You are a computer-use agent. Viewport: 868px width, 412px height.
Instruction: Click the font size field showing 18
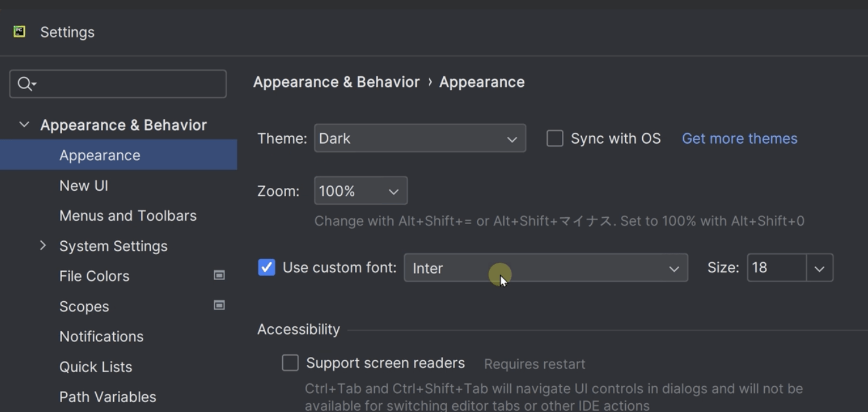777,268
